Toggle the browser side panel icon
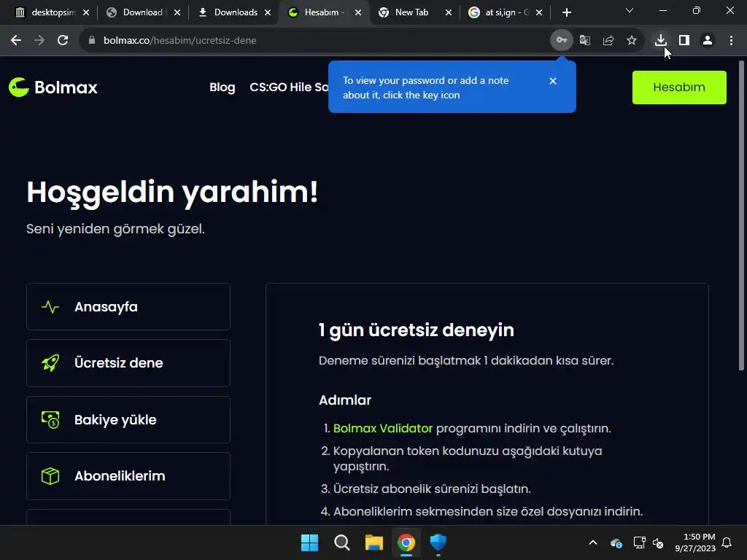 (684, 41)
